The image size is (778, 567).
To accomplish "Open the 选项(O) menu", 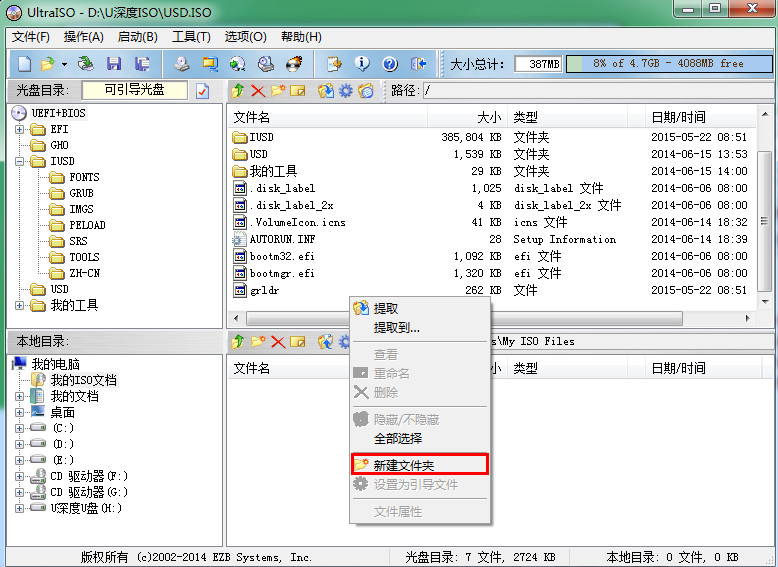I will tap(245, 37).
